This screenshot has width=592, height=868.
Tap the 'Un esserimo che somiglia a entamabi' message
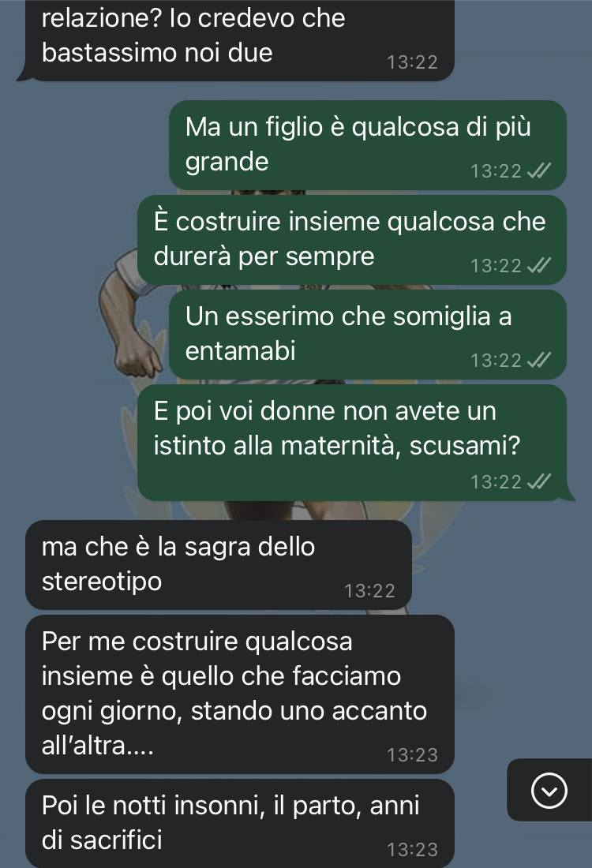367,335
